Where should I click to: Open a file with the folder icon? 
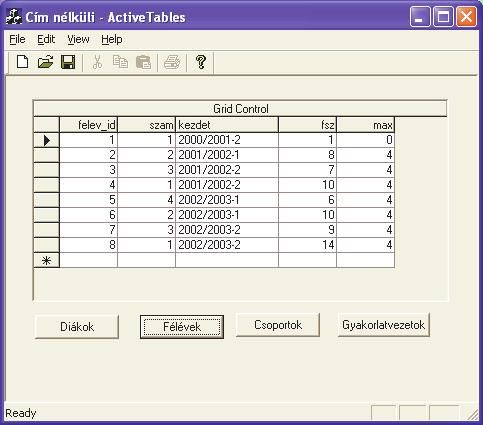click(45, 62)
